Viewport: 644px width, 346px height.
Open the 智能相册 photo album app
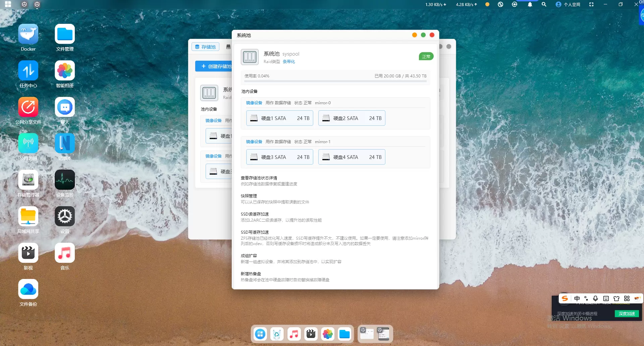(x=65, y=71)
